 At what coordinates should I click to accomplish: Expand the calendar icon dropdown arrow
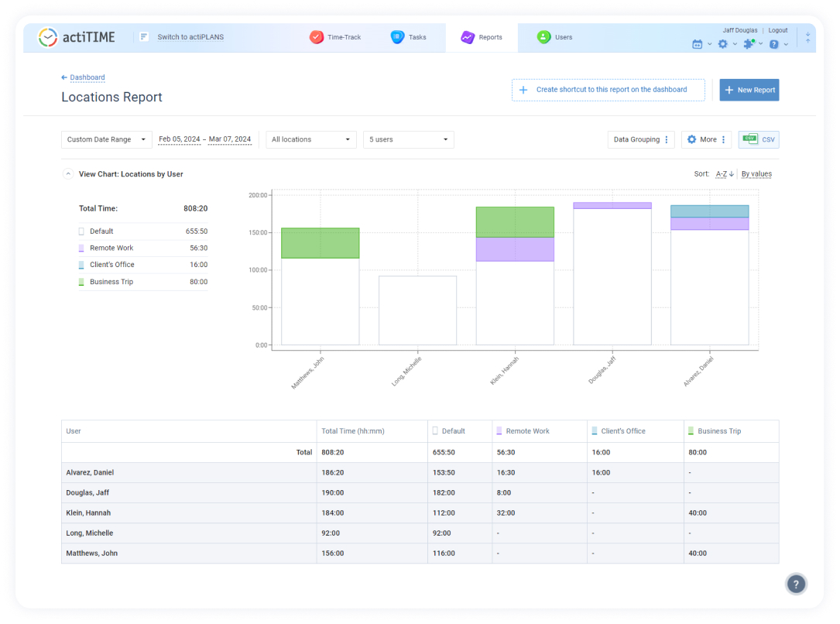(x=709, y=44)
